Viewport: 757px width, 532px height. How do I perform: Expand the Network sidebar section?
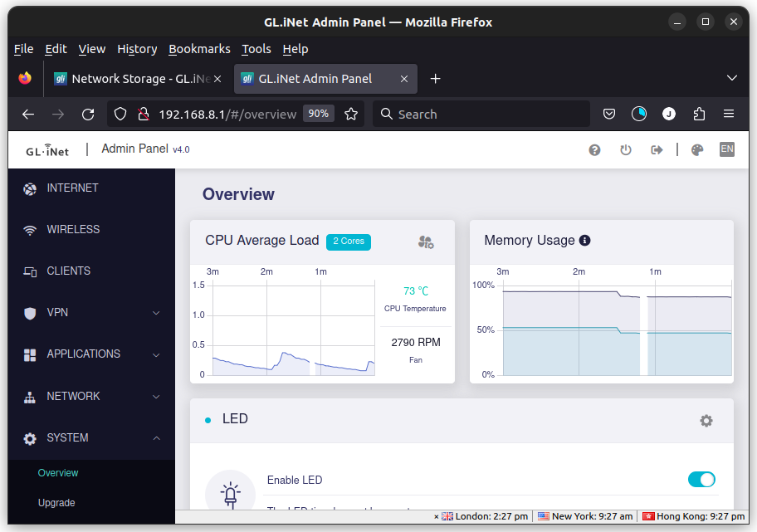coord(156,397)
